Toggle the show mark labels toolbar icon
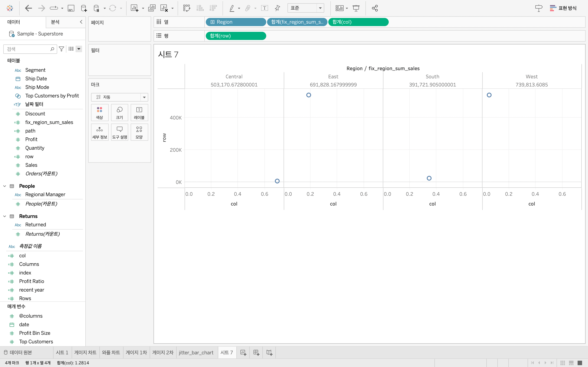 pos(264,8)
